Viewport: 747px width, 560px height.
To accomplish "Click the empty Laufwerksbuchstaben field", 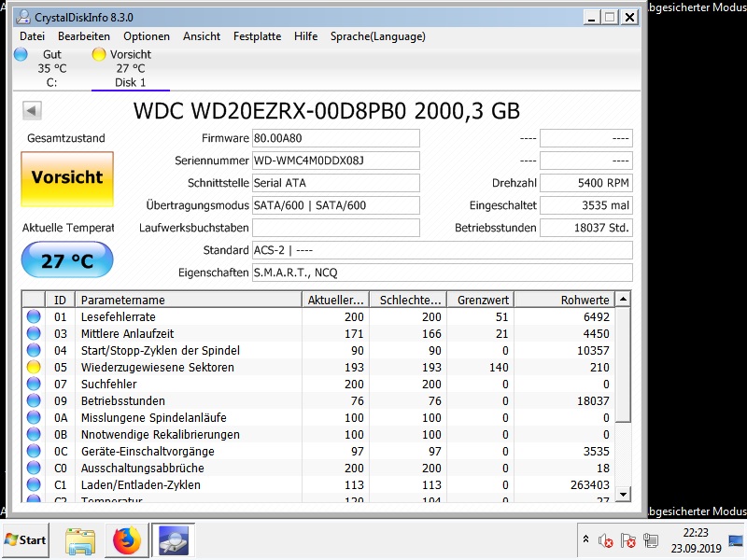I will 336,228.
